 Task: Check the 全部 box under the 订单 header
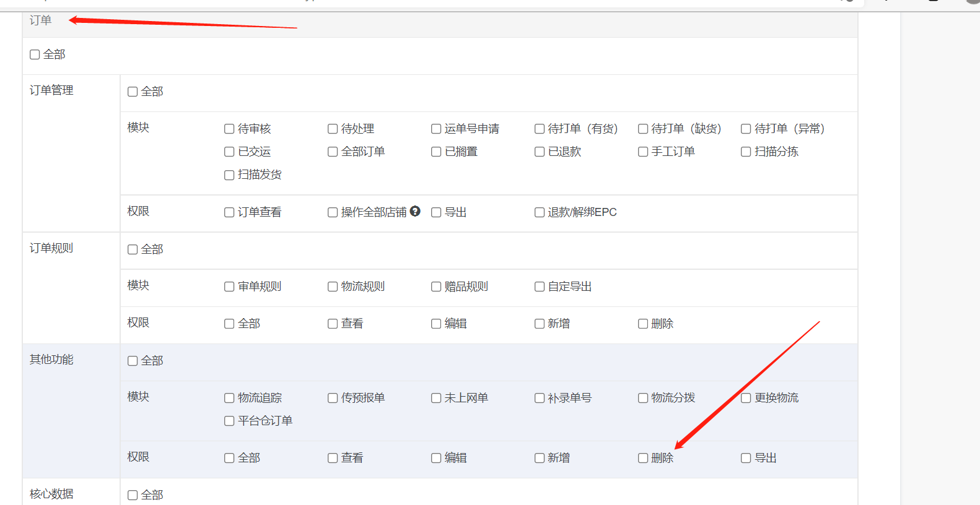[35, 54]
